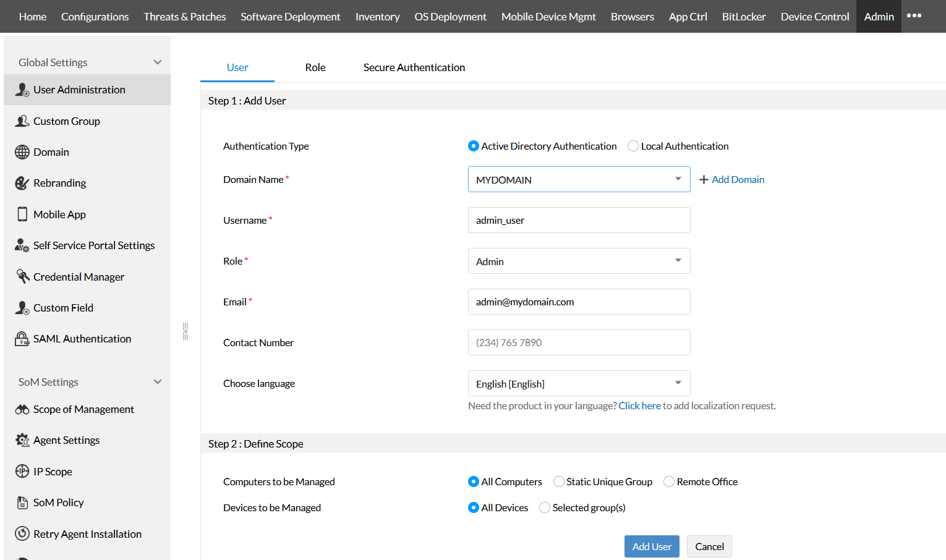Open the Domain Name dropdown

click(x=579, y=179)
